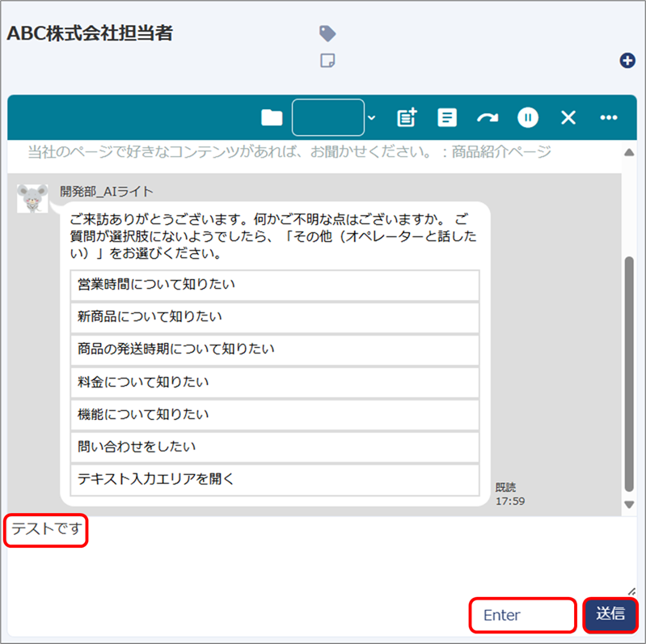
Task: Open the document text template icon
Action: point(446,117)
